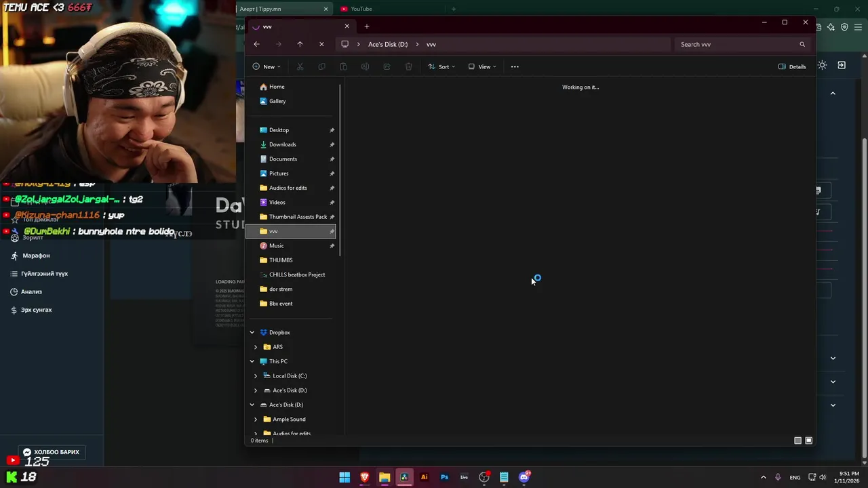Go up one folder level

(300, 44)
